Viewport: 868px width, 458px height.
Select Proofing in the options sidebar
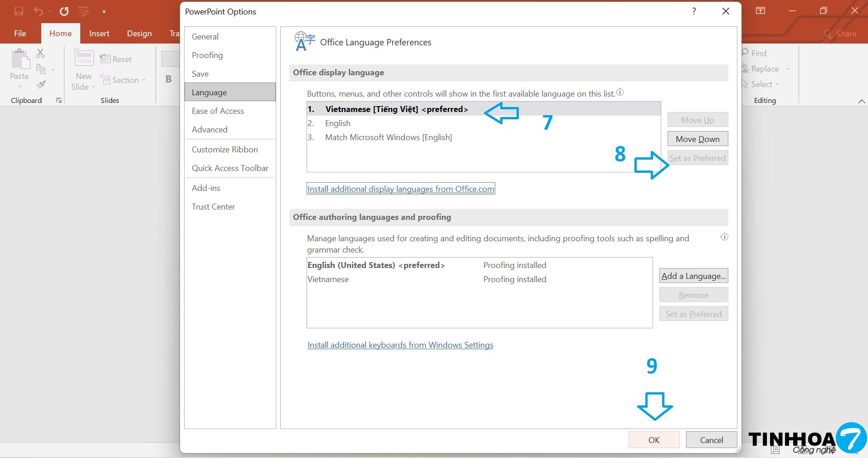(207, 55)
